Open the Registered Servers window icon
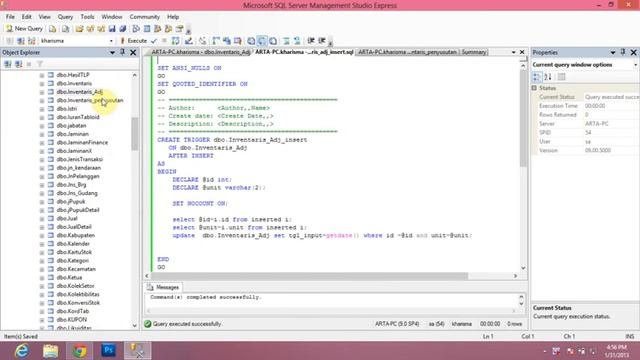 (136, 29)
